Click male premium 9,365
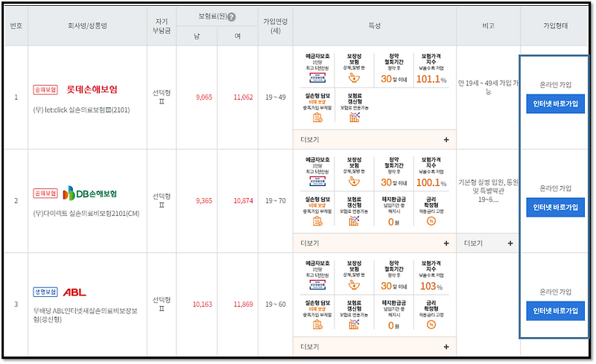The height and width of the screenshot is (364, 596). (x=204, y=201)
